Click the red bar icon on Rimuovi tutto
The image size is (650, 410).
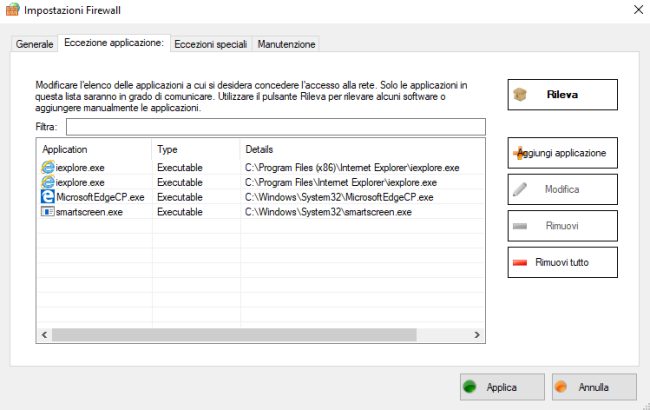point(521,262)
